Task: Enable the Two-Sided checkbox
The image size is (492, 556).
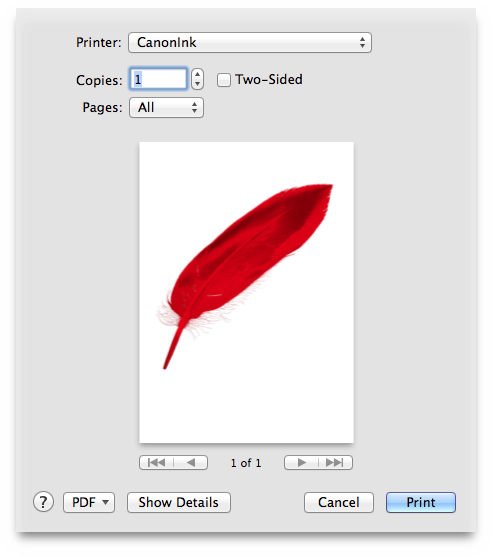Action: click(224, 80)
